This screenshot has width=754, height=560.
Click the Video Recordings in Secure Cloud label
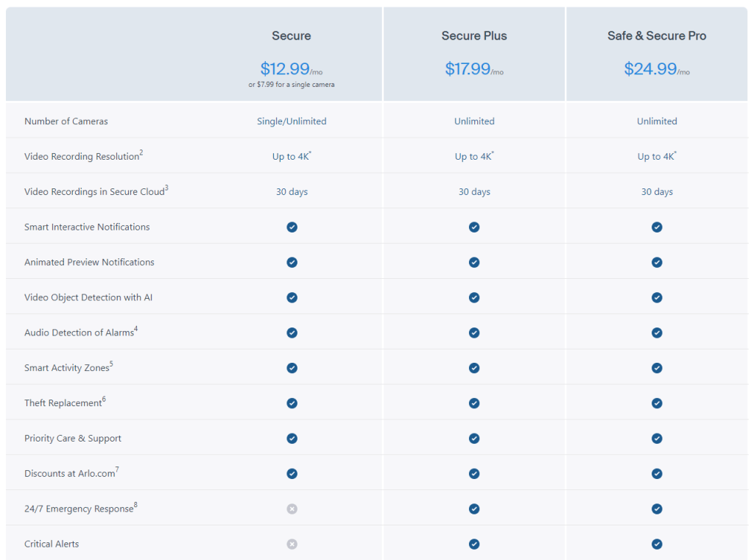(94, 192)
